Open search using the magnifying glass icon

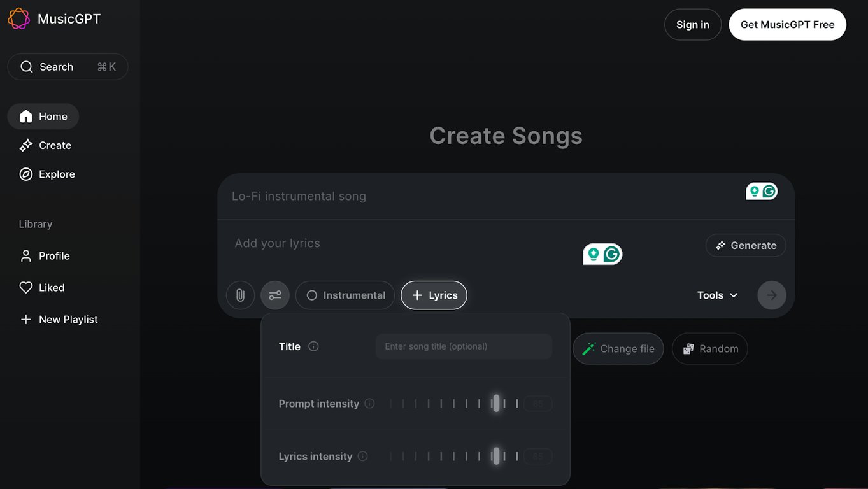coord(26,66)
